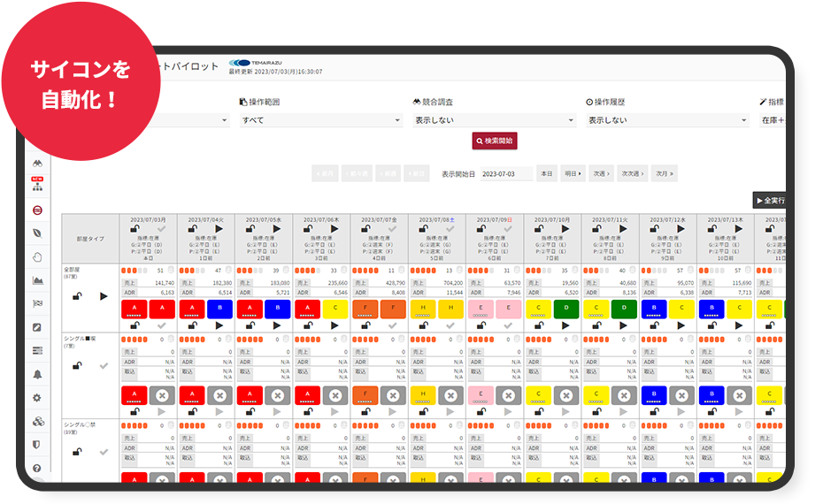
Task: Open the area chart sidebar icon
Action: (37, 280)
